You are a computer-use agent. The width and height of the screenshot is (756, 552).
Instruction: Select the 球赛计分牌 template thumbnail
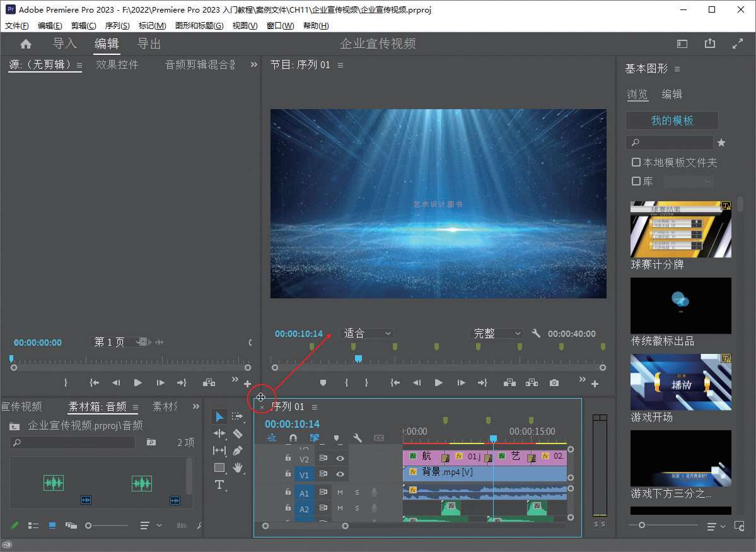[681, 229]
